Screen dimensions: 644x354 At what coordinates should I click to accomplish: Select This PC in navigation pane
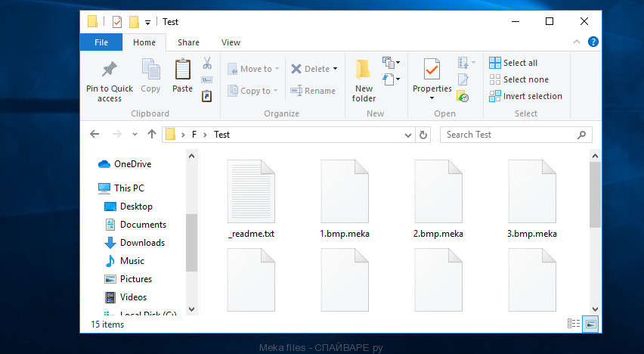122,188
